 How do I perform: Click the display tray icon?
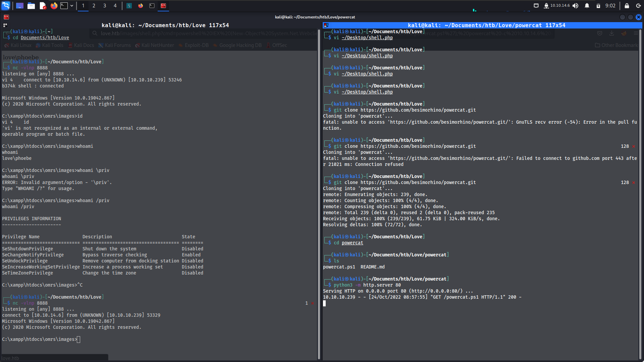[536, 6]
